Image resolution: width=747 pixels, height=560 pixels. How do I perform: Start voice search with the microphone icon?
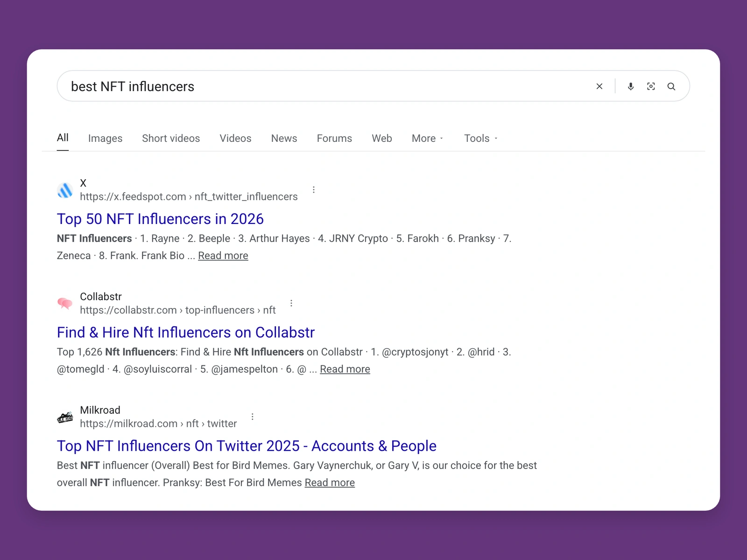(x=631, y=86)
